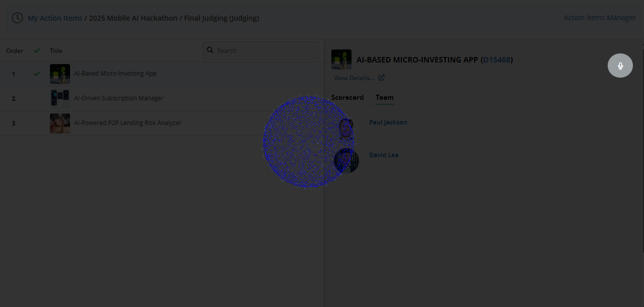The height and width of the screenshot is (307, 644).
Task: Click the green checkmark column header
Action: click(37, 51)
